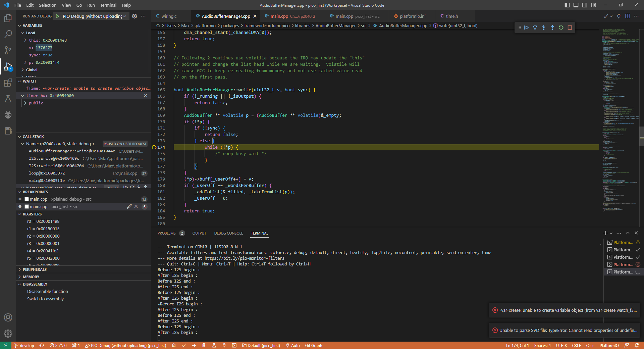644x349 pixels.
Task: Click Disassemble function in the Disassembly section
Action: point(48,291)
